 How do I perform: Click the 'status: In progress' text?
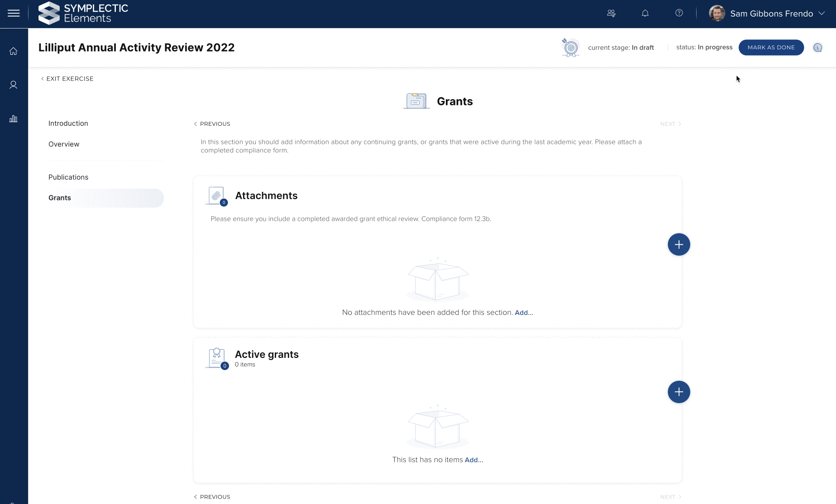(704, 47)
